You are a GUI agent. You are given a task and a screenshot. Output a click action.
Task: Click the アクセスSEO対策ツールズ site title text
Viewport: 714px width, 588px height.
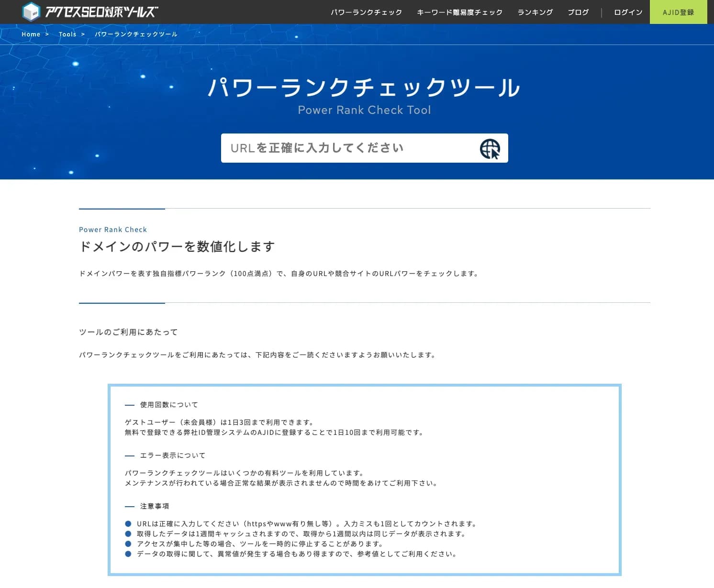[102, 10]
